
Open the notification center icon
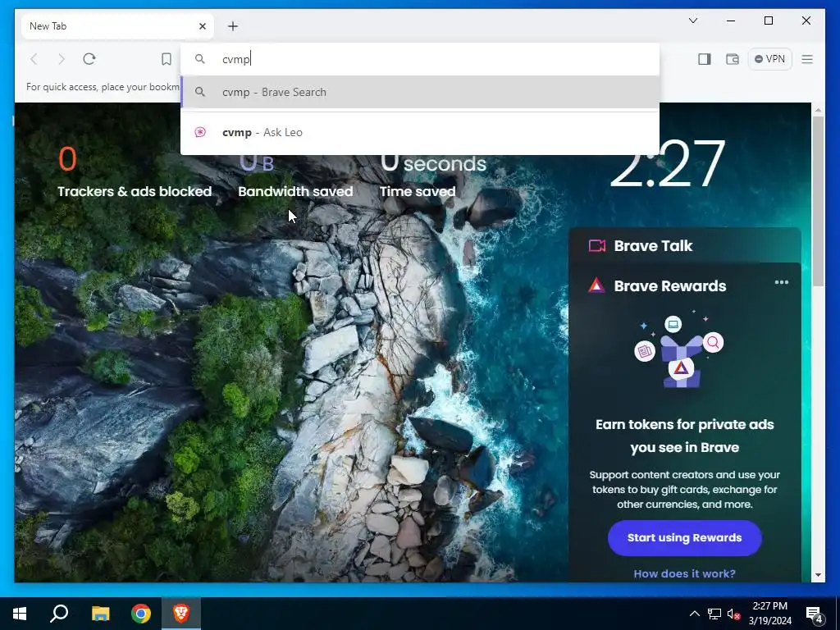pyautogui.click(x=815, y=614)
